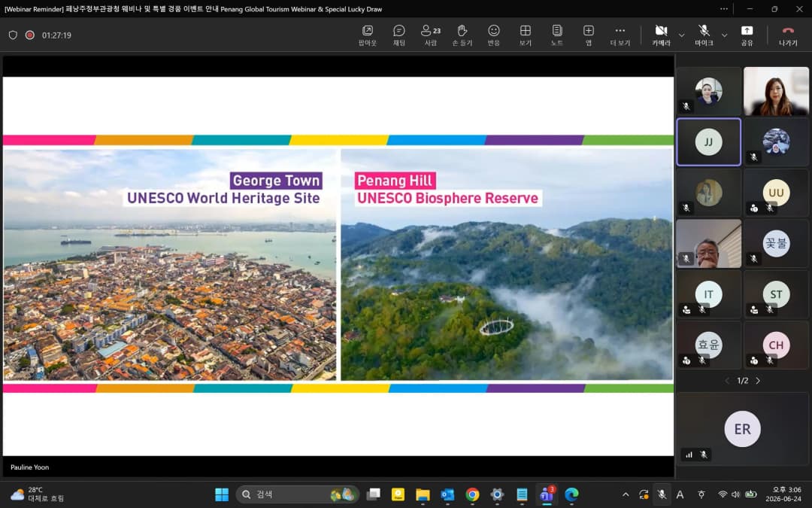Viewport: 812px width, 508px height.
Task: Open Google Chrome from the taskbar
Action: coord(472,494)
